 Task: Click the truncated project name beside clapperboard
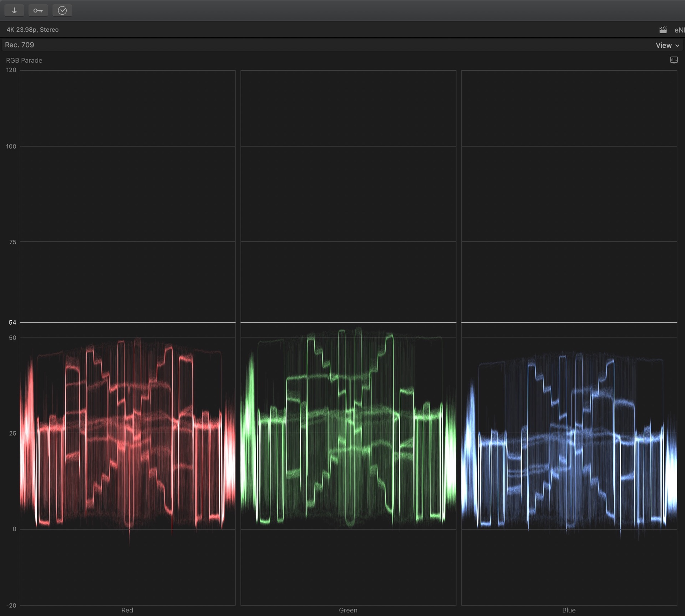[x=679, y=30]
